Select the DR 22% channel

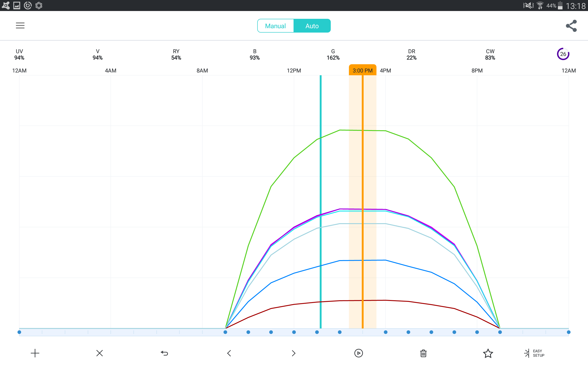pyautogui.click(x=411, y=54)
